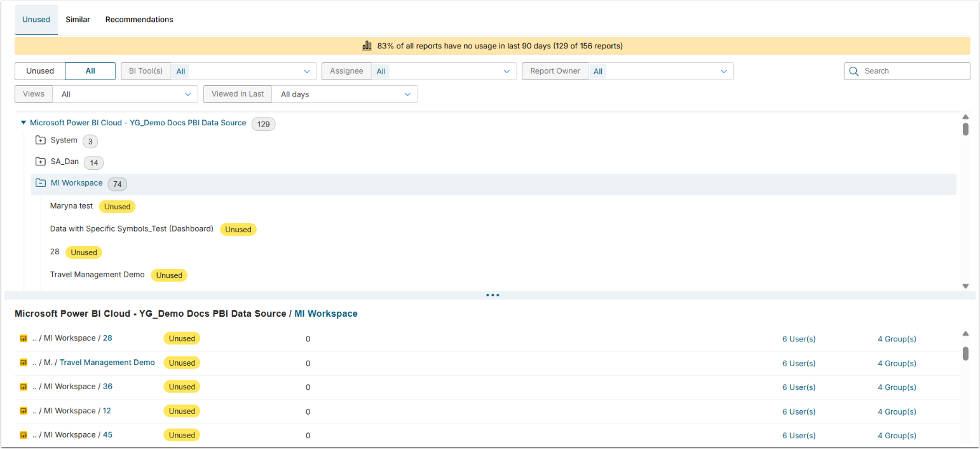This screenshot has height=449, width=980.
Task: Click the Power BI icon for report 28
Action: point(24,338)
